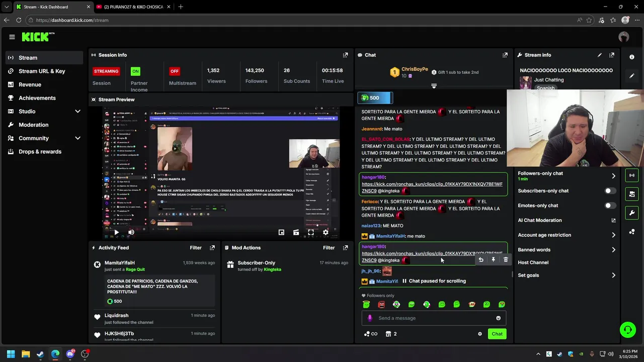Toggle Emotes-only chat switch
This screenshot has height=362, width=644.
[610, 206]
